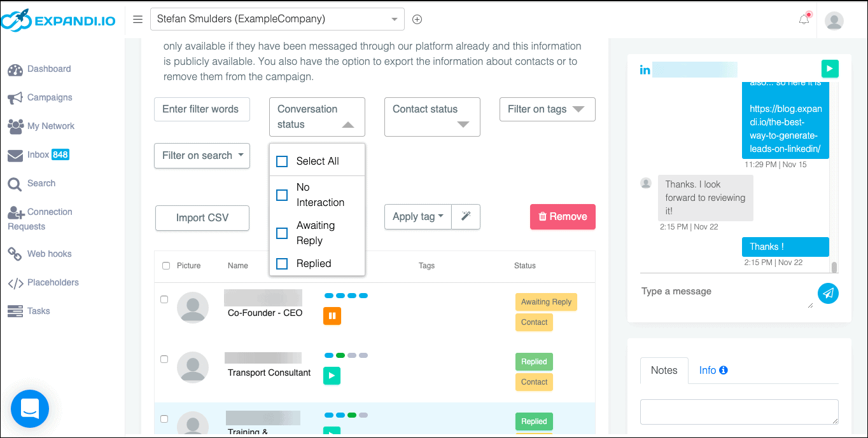Open the notifications bell
The image size is (868, 438).
click(804, 19)
